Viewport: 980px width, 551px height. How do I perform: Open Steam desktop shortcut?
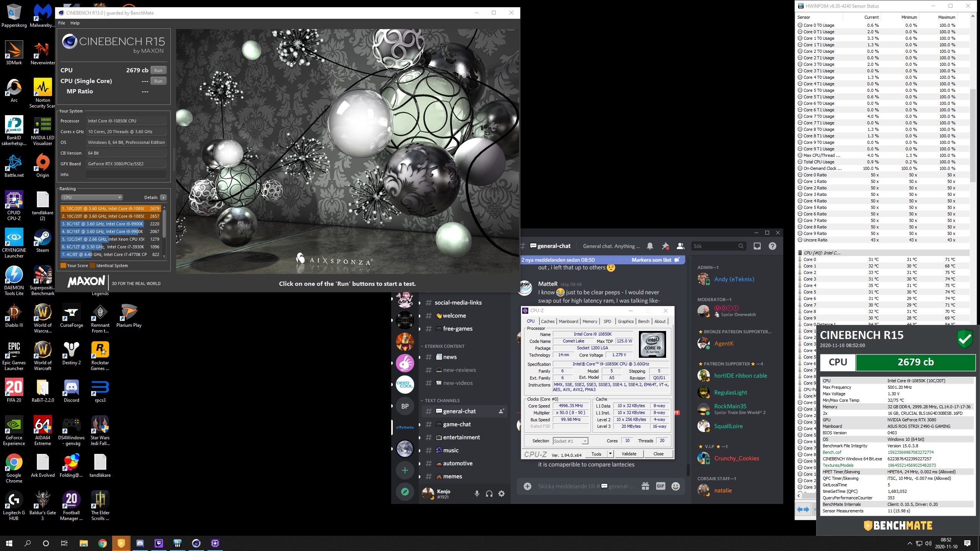(42, 241)
